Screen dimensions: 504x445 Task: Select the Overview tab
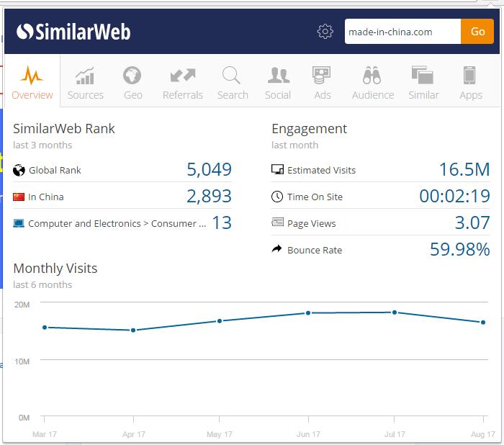(x=32, y=83)
